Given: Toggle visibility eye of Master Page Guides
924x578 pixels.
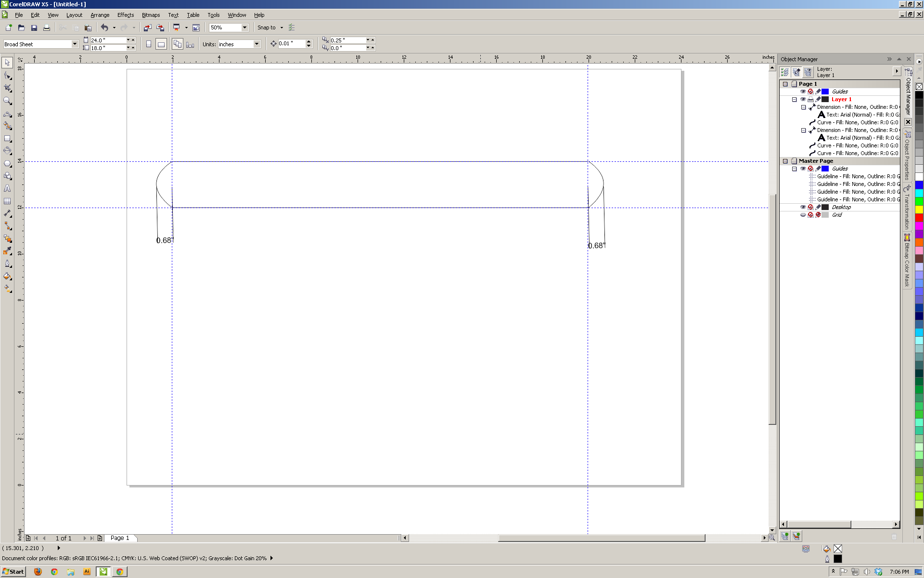Looking at the screenshot, I should pos(803,169).
